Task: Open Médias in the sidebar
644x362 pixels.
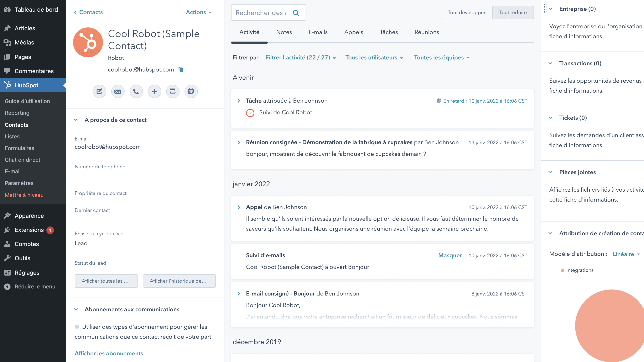Action: click(x=33, y=42)
